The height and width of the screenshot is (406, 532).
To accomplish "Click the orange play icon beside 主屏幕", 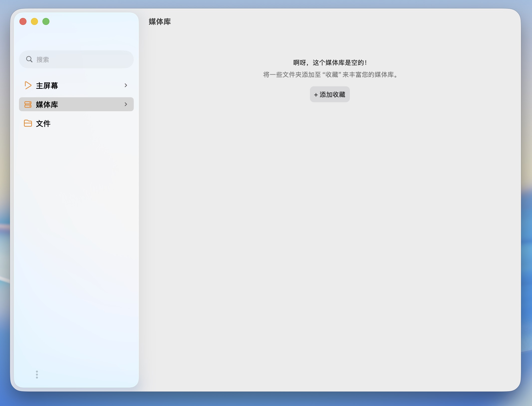I will tap(28, 85).
